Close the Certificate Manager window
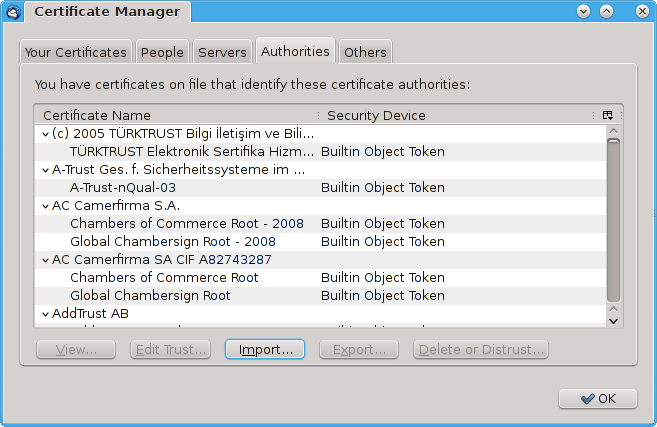This screenshot has width=657, height=427. click(642, 11)
